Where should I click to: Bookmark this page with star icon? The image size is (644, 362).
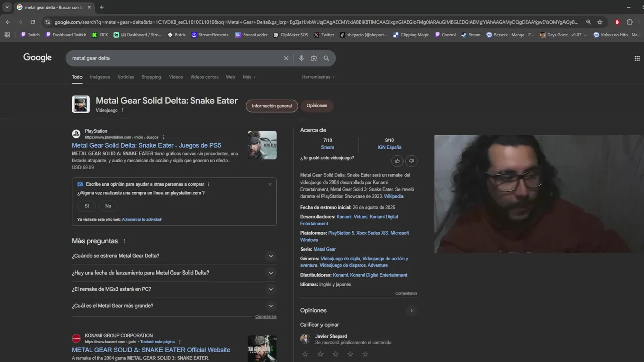[x=600, y=22]
